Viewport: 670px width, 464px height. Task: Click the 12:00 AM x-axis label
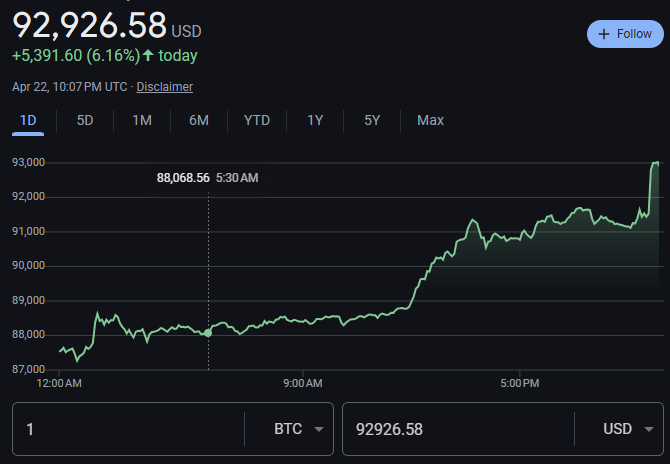(x=59, y=383)
